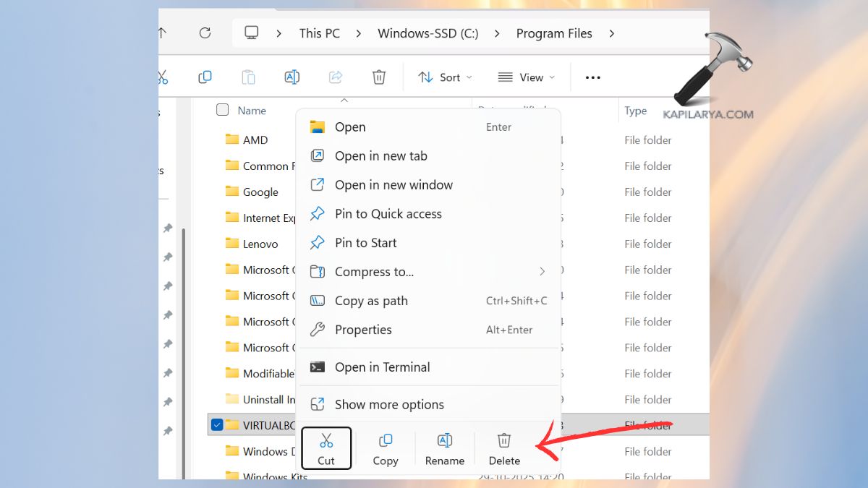Image resolution: width=868 pixels, height=488 pixels.
Task: Open the Sort dropdown
Action: pyautogui.click(x=445, y=77)
